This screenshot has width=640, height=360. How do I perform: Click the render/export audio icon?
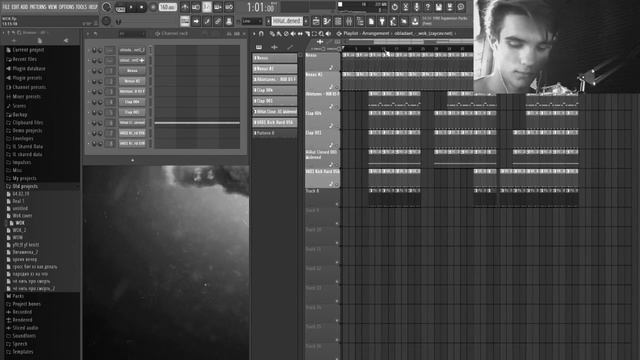449,7
